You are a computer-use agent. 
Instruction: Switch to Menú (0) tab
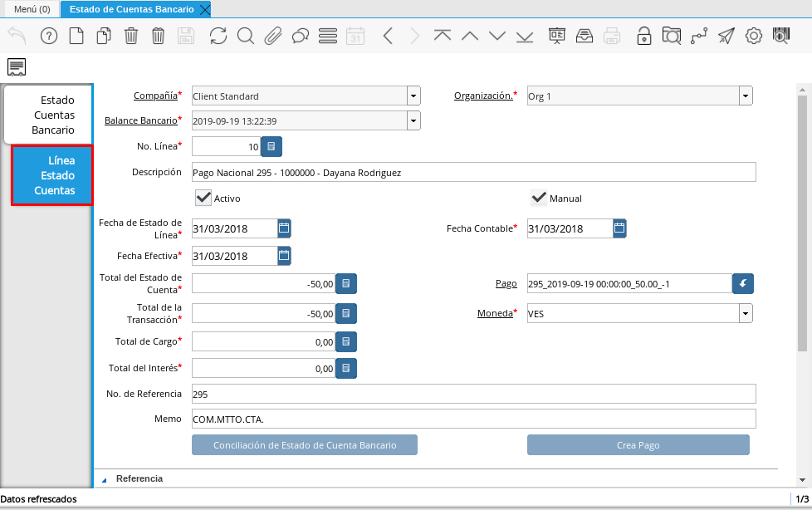click(x=32, y=9)
